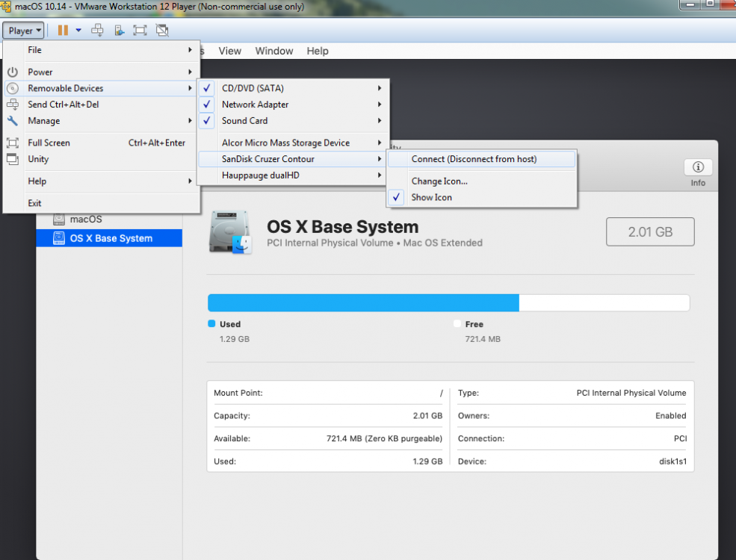Click the white Free legend swatch
Viewport: 736px width, 560px height.
point(457,323)
